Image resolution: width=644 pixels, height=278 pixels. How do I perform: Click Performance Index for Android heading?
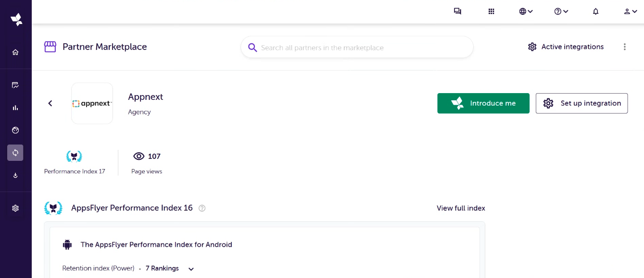[x=156, y=244]
